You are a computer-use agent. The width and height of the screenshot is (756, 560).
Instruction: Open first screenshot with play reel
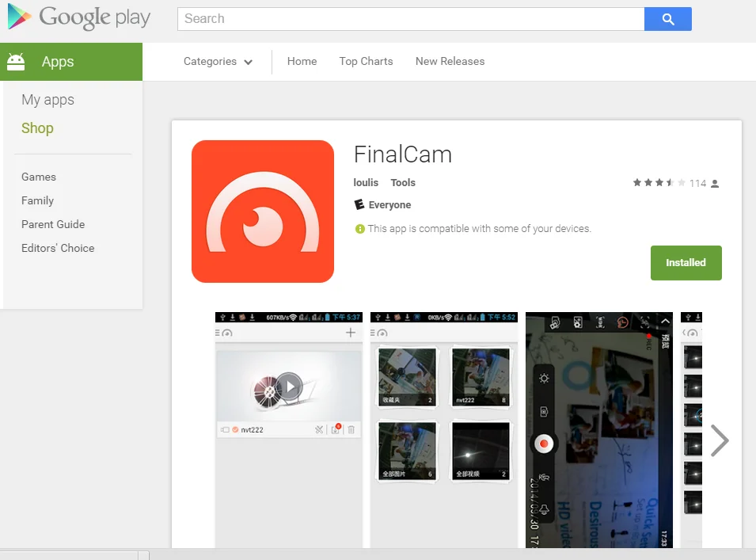click(289, 430)
